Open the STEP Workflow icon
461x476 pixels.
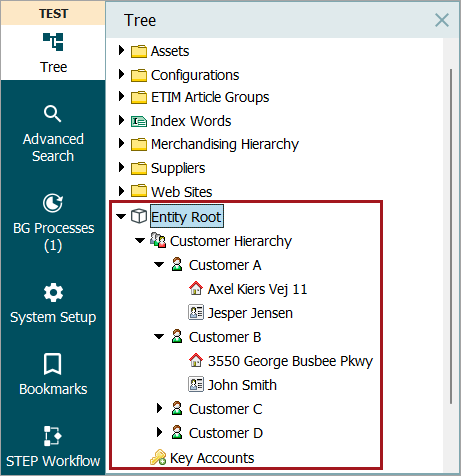[x=53, y=436]
